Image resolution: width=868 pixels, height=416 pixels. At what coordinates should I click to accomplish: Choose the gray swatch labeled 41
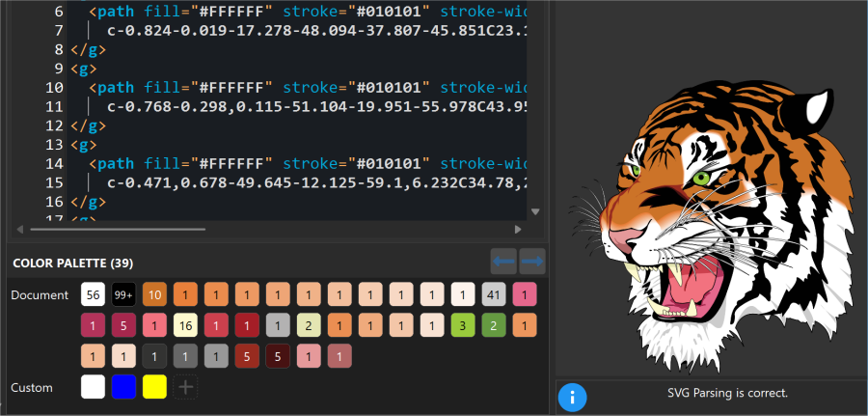(x=494, y=294)
